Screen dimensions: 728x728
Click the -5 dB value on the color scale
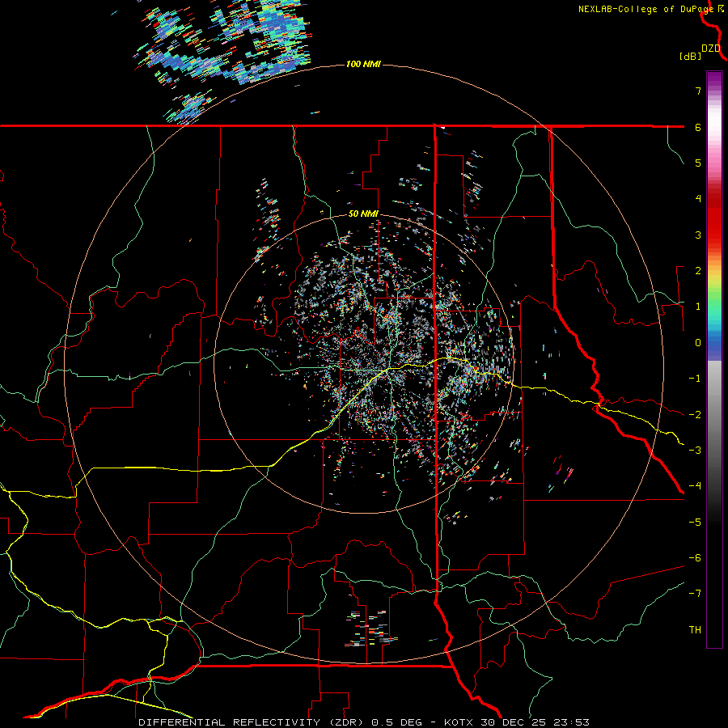coord(695,523)
